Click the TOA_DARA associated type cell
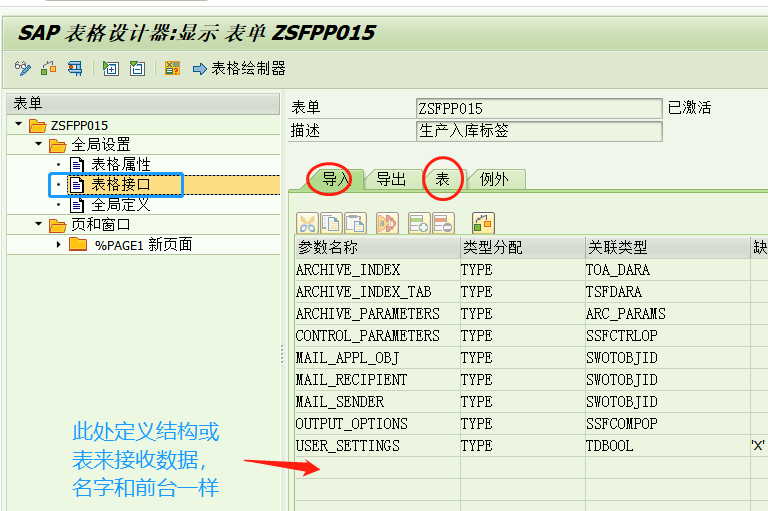Viewport: 768px width, 511px height. pyautogui.click(x=668, y=270)
